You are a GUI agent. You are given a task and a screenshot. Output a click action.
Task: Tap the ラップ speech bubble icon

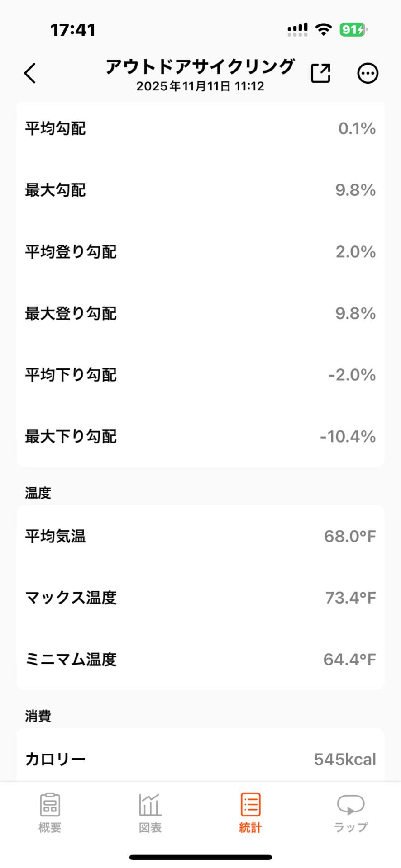(x=351, y=805)
